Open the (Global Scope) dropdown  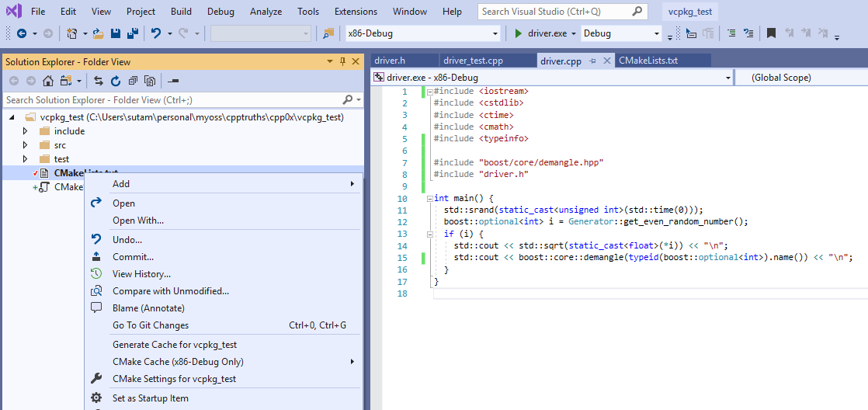(x=801, y=78)
